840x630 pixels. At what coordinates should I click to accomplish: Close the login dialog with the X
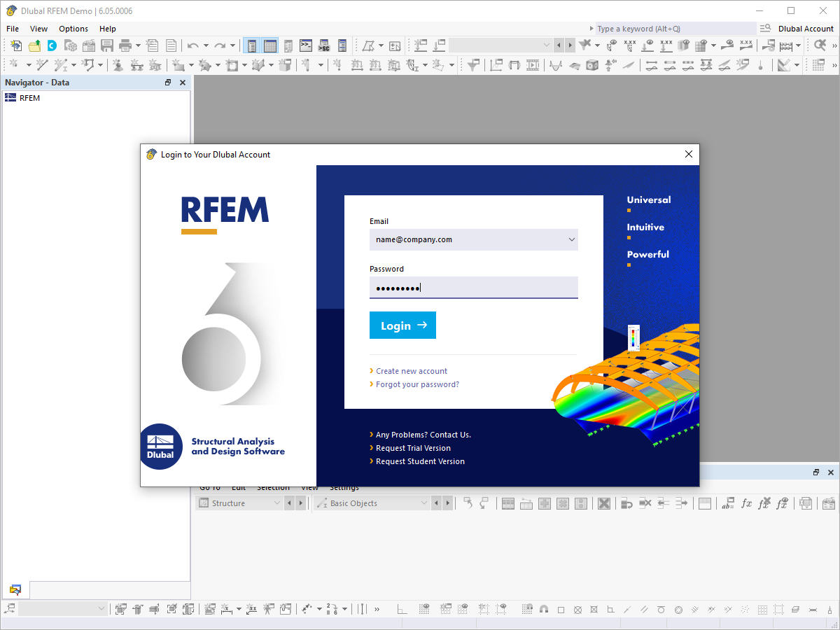pos(688,155)
